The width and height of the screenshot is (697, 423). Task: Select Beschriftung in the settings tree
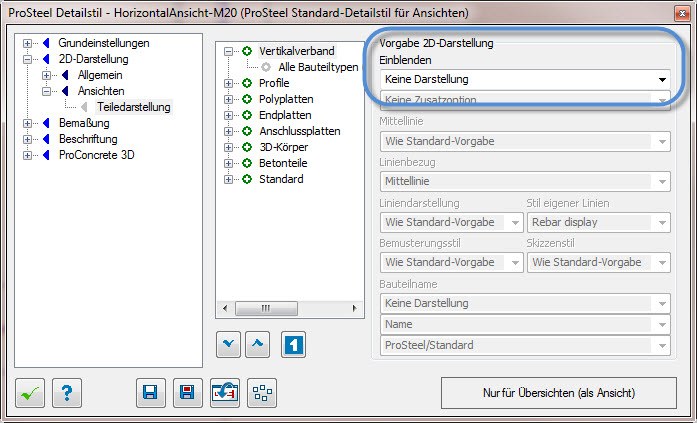[x=88, y=139]
